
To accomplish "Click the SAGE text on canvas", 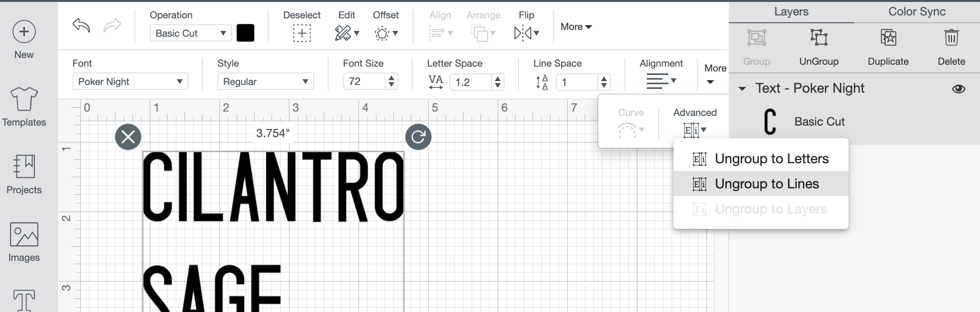I will [212, 288].
